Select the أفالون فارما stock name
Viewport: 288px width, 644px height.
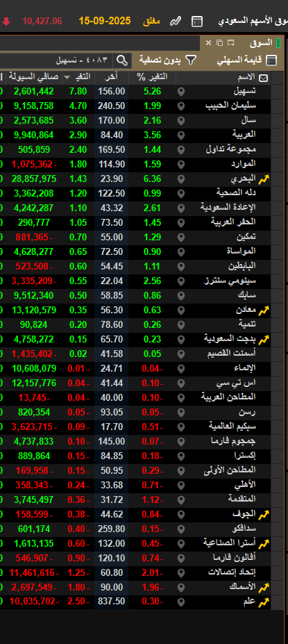point(235,558)
